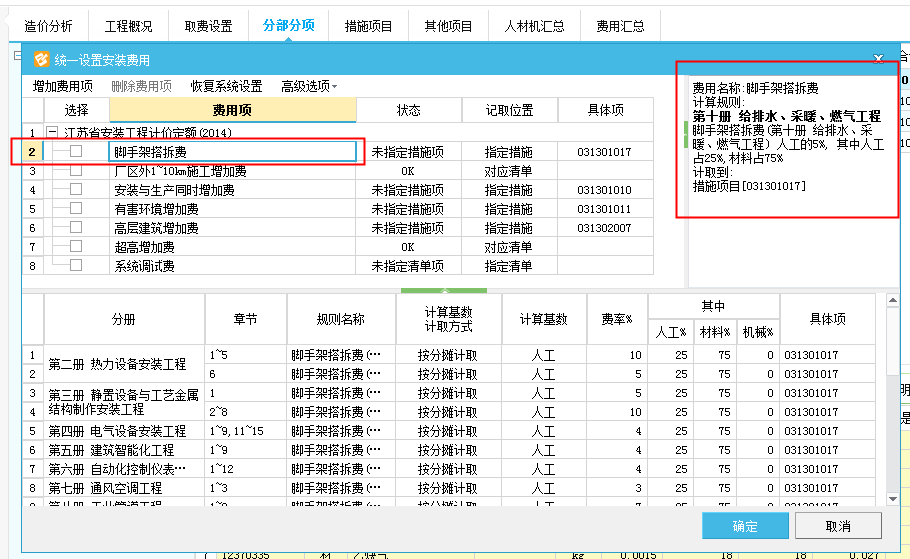Open the 高级选项 dropdown menu

[x=309, y=87]
